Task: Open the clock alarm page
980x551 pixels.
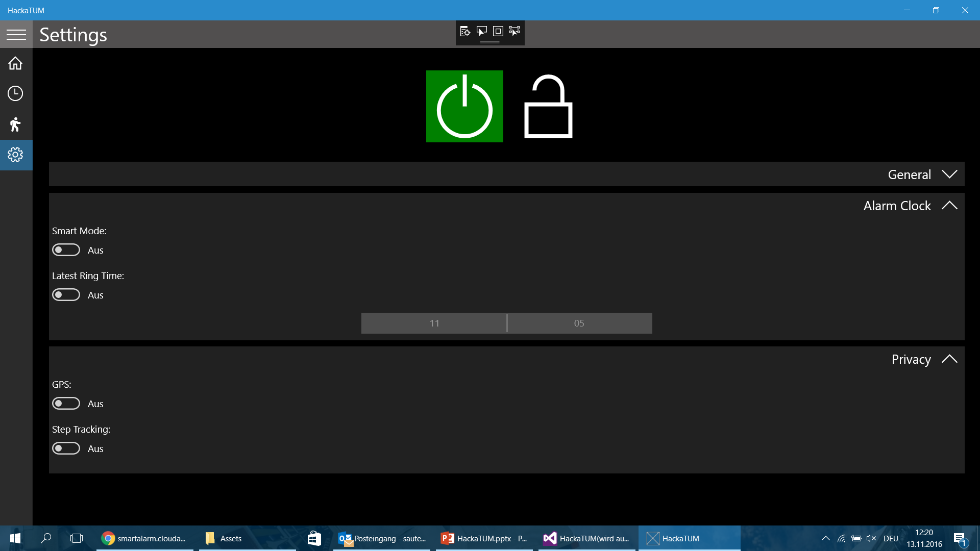Action: click(x=16, y=93)
